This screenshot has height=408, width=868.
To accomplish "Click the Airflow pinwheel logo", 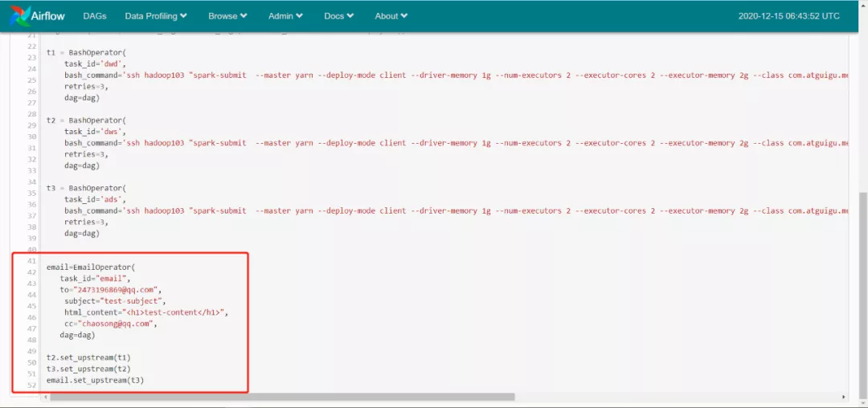I will point(20,16).
